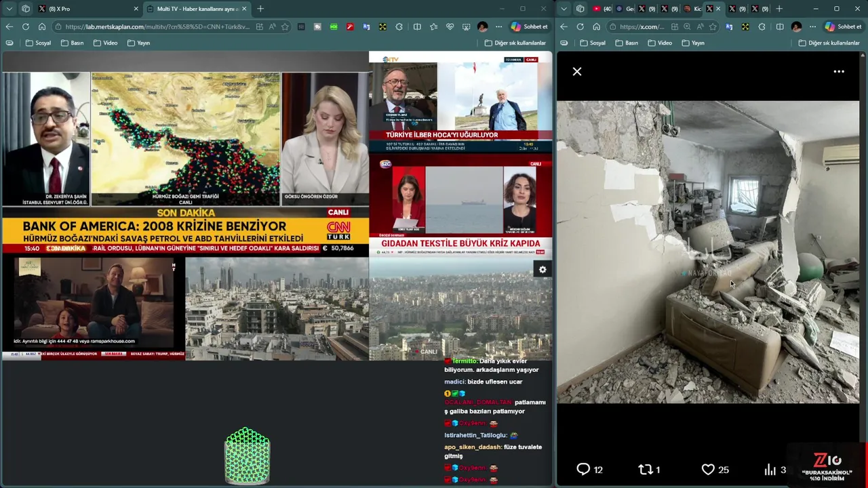Toggle favorite star in right window address bar
The width and height of the screenshot is (868, 488).
click(x=713, y=26)
